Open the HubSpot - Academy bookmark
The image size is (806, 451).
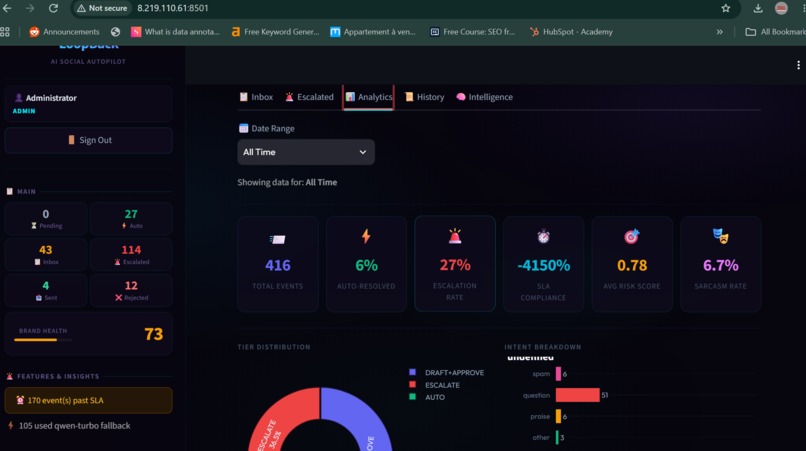coord(571,32)
